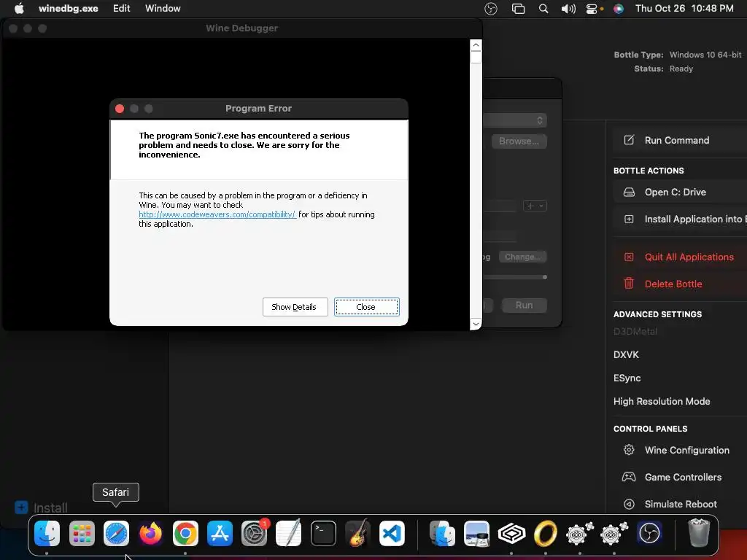This screenshot has width=747, height=560.
Task: Click the drive icon beside Open C: Drive
Action: tap(629, 192)
